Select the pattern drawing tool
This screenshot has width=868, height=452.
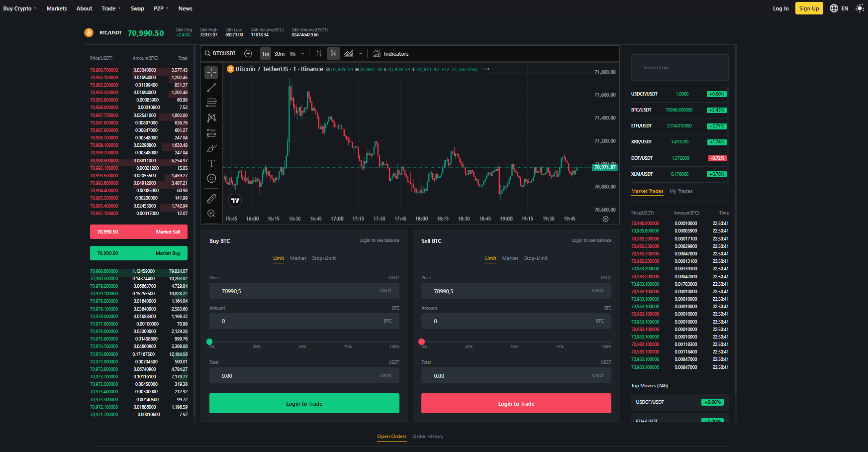coord(211,118)
